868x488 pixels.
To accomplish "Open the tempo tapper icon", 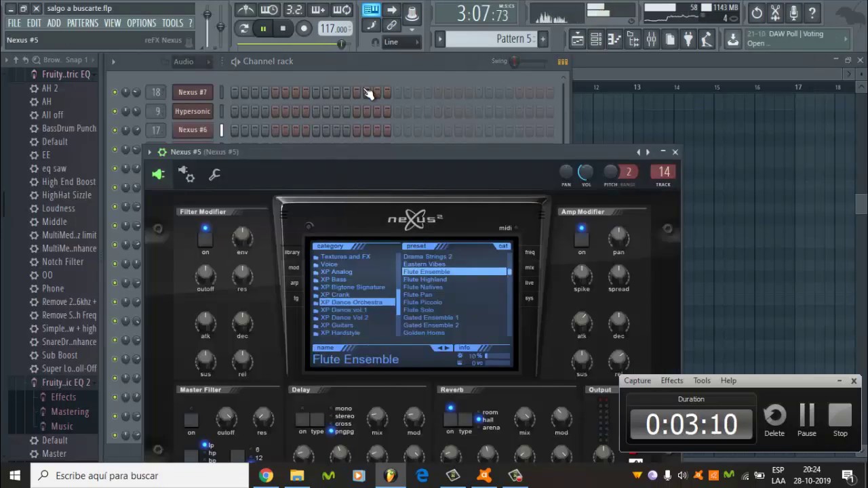I will pyautogui.click(x=707, y=39).
